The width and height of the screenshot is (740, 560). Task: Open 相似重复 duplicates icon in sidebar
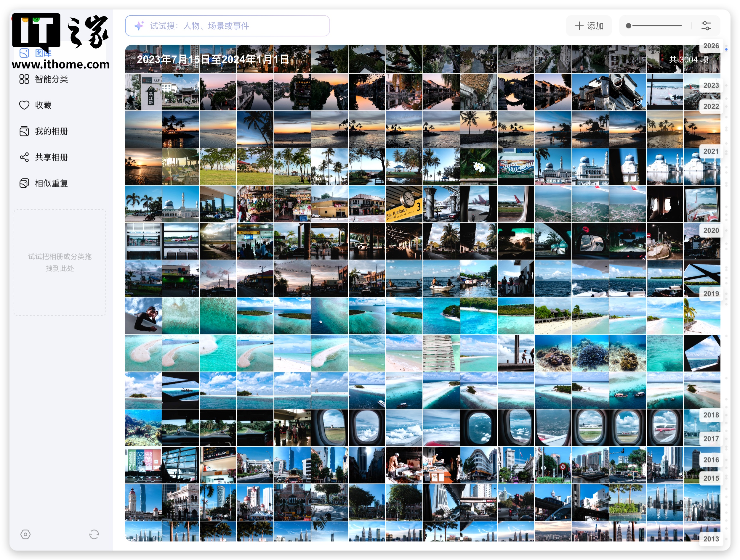tap(24, 183)
